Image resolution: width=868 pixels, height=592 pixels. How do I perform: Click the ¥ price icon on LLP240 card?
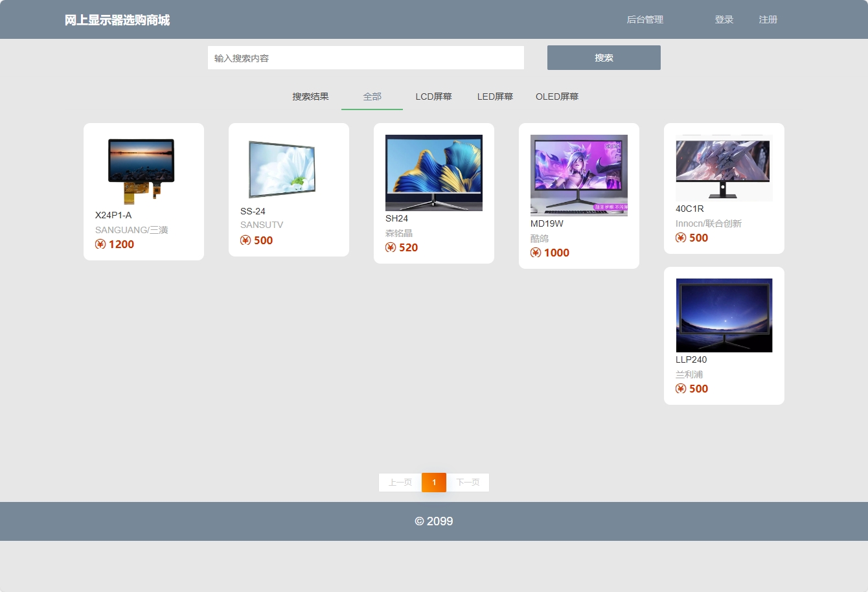tap(680, 389)
